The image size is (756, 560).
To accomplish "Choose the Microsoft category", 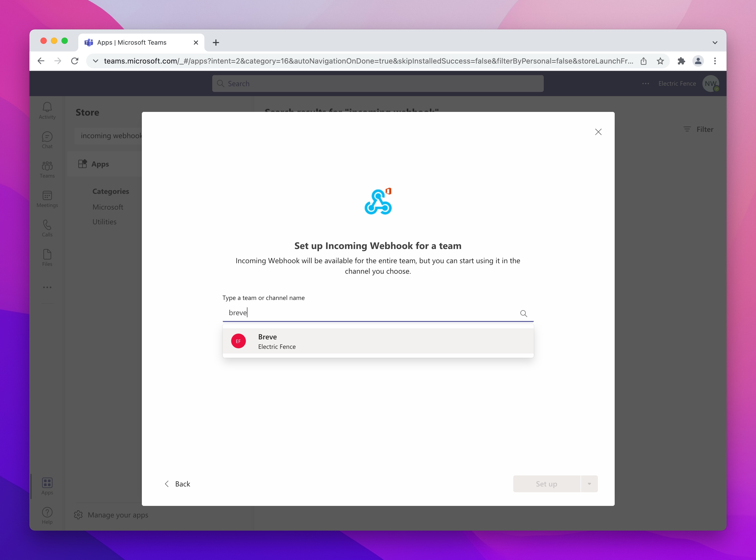I will (x=108, y=207).
